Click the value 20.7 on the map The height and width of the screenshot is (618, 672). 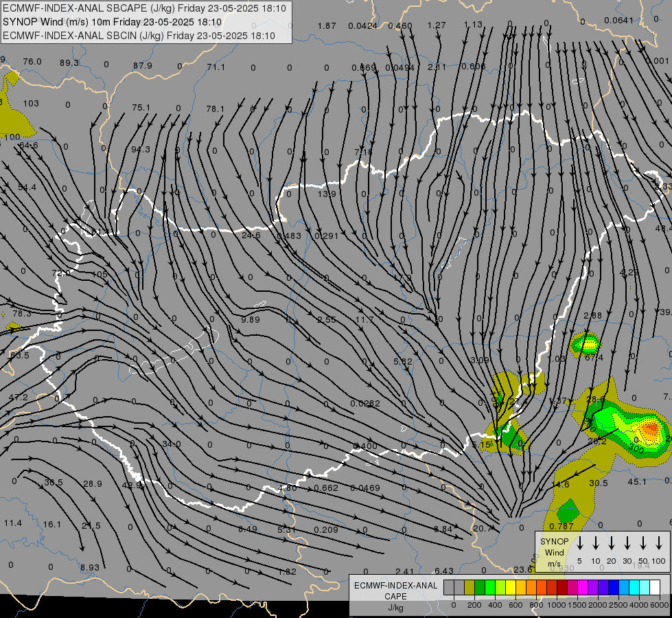pos(482,528)
